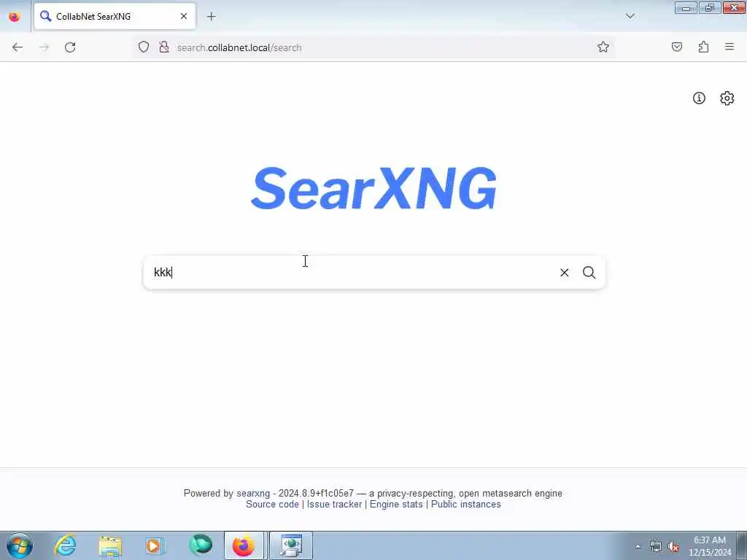Minimize the Firefox window
The image size is (747, 560).
686,7
